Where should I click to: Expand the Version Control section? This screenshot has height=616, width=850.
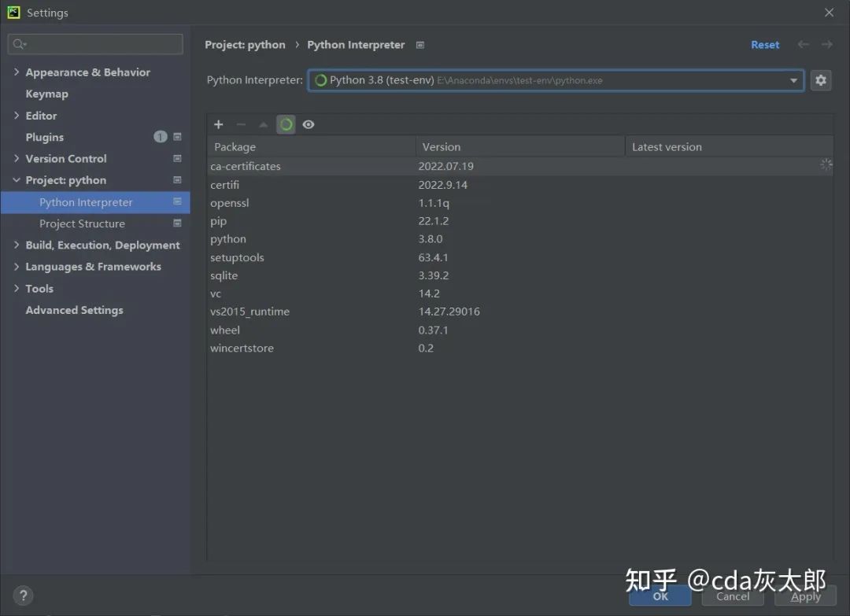point(17,158)
